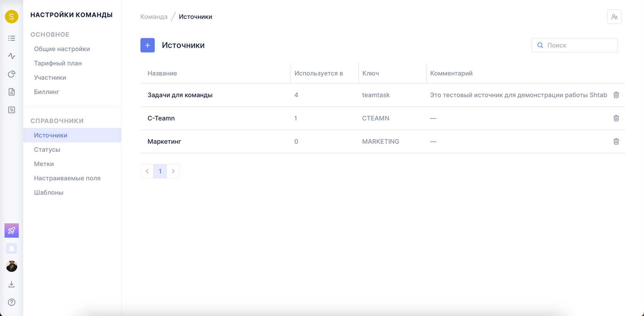Screen dimensions: 644x316
Task: Delete the 'Задачи для команды' source
Action: [x=616, y=95]
